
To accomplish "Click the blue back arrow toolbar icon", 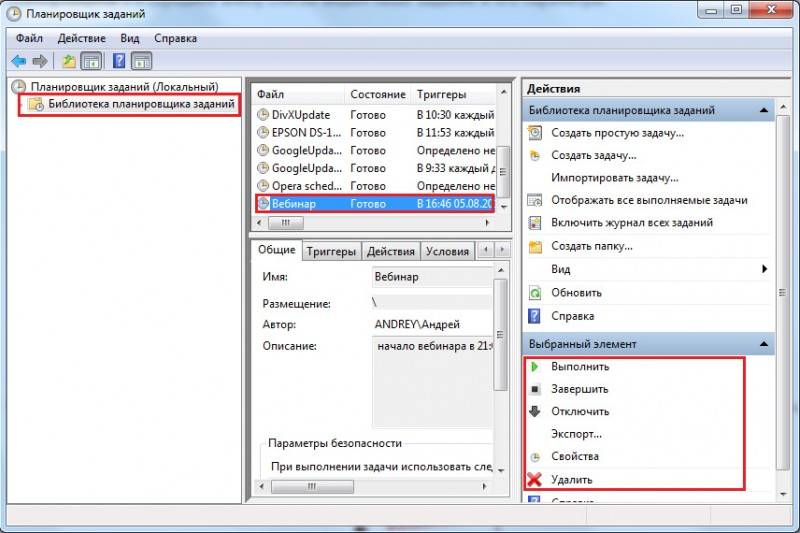I will coord(19,61).
